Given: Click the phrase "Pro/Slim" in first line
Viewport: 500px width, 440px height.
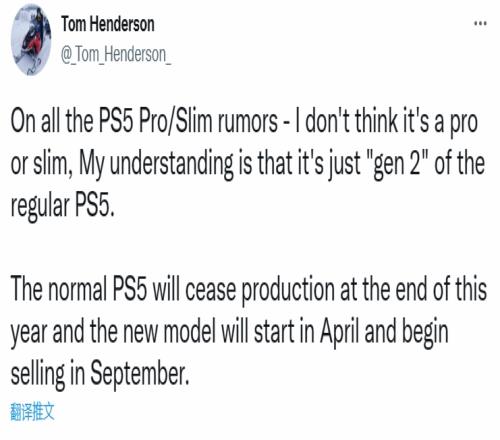Looking at the screenshot, I should coord(175,121).
